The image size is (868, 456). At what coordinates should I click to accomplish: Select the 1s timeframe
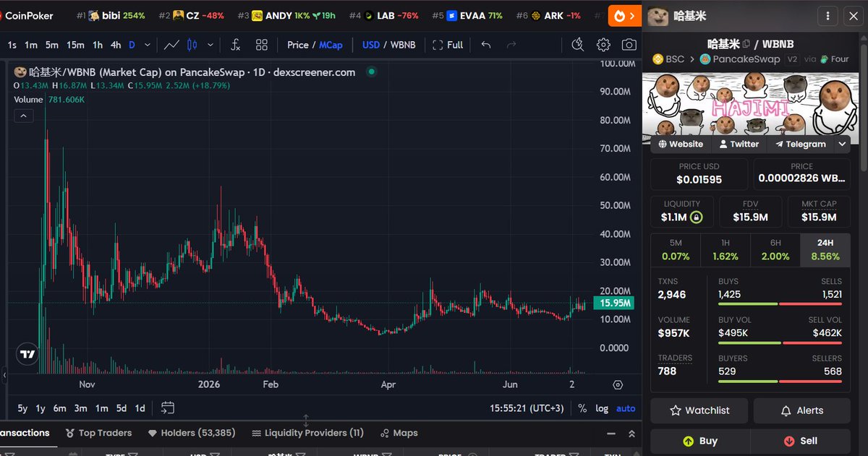(x=12, y=45)
